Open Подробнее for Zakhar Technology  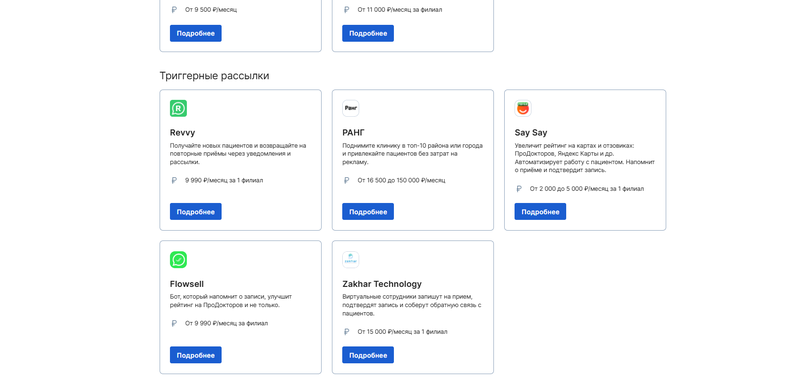(368, 355)
